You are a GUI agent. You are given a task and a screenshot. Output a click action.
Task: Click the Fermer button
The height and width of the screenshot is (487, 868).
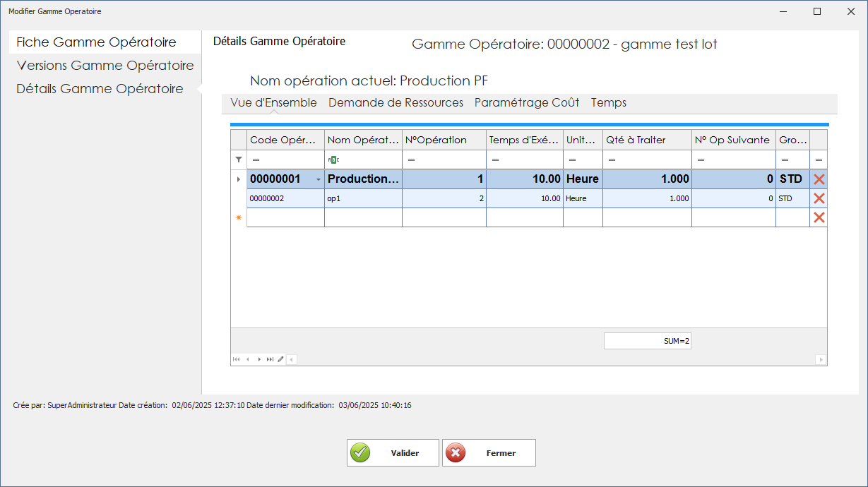pos(489,452)
